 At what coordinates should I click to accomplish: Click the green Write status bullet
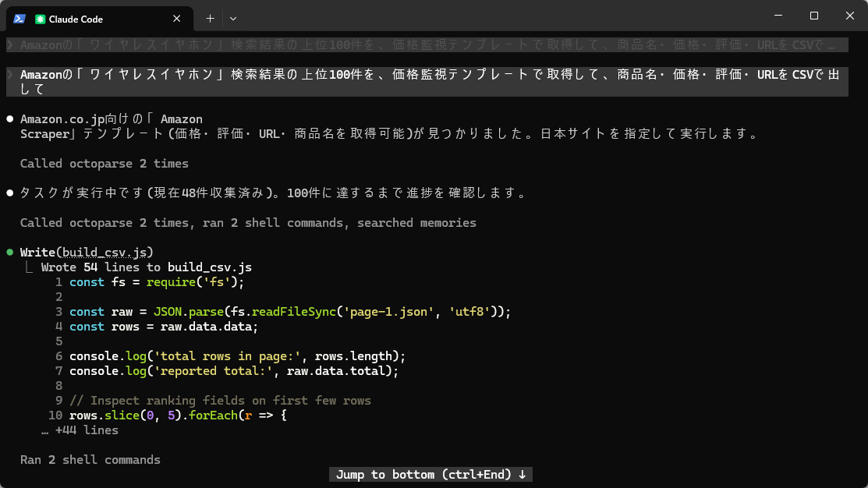[10, 253]
